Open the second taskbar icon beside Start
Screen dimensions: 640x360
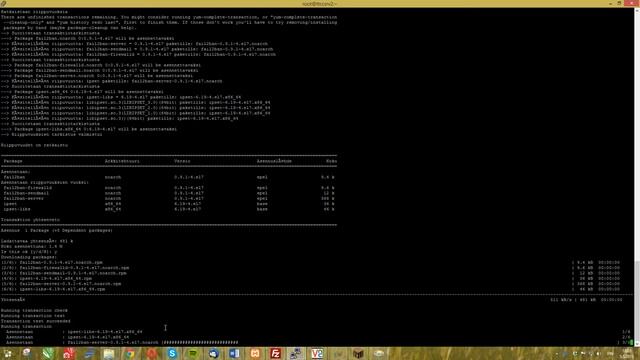(27, 354)
